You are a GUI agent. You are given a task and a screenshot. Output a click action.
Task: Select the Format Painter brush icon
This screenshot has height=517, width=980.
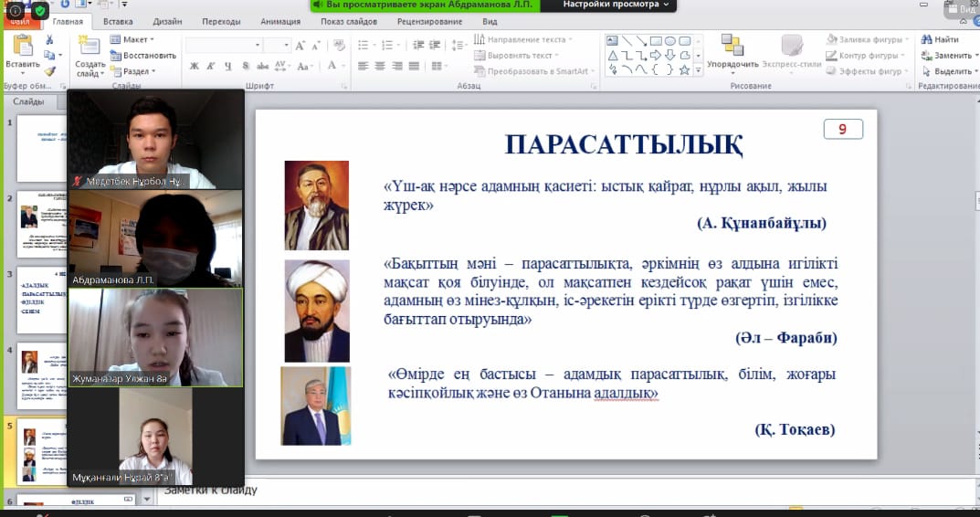click(x=49, y=70)
